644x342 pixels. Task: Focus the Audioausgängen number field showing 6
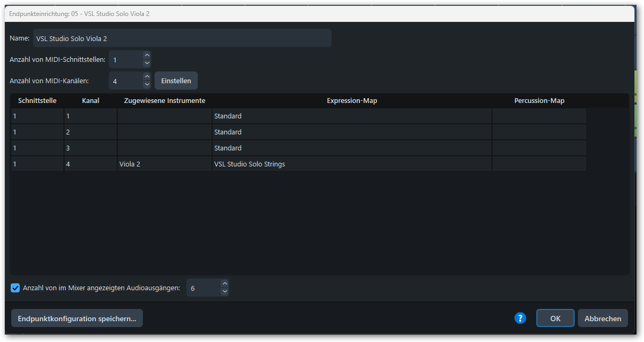click(204, 288)
